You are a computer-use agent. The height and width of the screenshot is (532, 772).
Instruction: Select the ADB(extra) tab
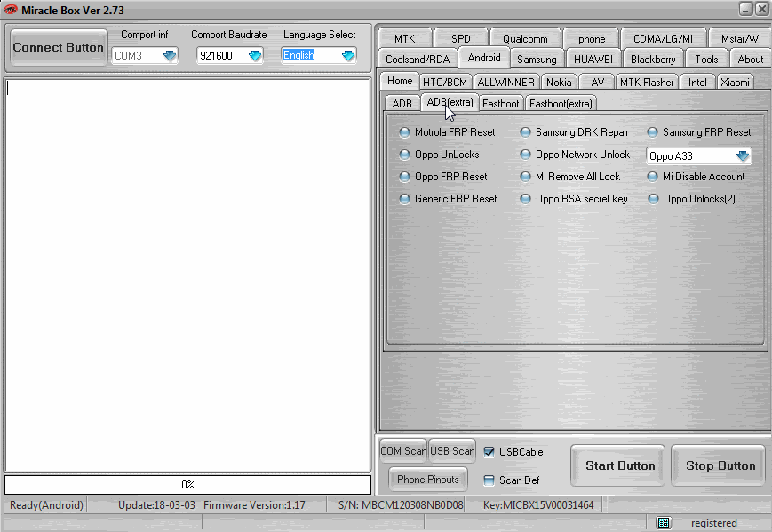(x=450, y=102)
